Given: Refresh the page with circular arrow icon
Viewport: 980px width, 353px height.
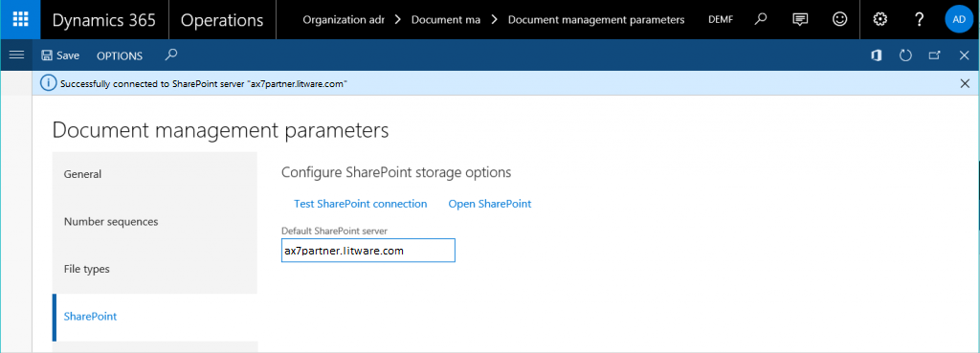Looking at the screenshot, I should pos(905,55).
